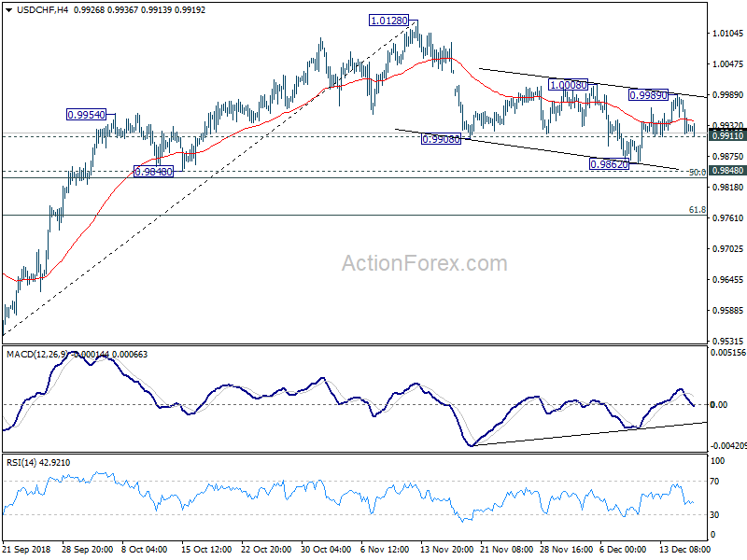Screen dimensions: 747x560
Task: Select the 1.00080 price label
Action: point(569,85)
